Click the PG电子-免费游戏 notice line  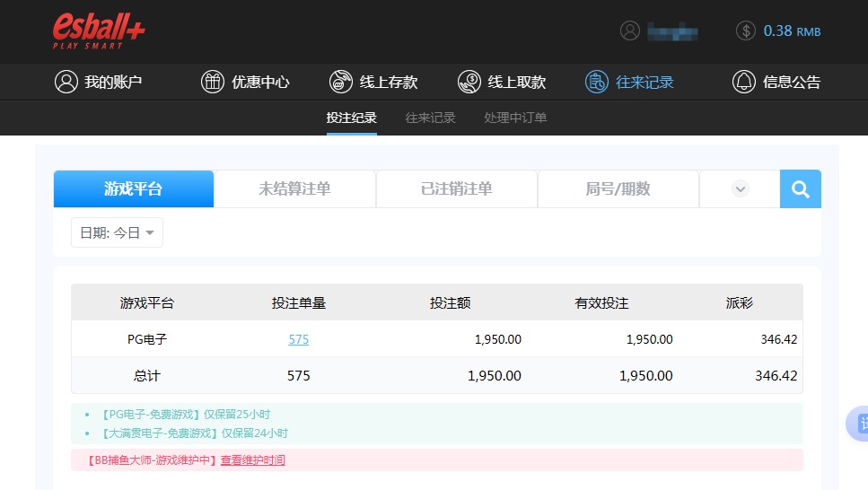[x=184, y=414]
